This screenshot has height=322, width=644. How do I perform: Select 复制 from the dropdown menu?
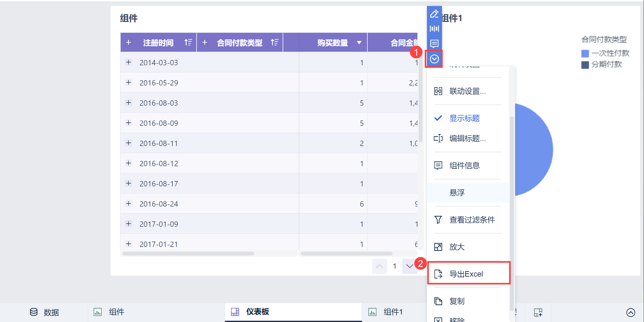pyautogui.click(x=468, y=301)
